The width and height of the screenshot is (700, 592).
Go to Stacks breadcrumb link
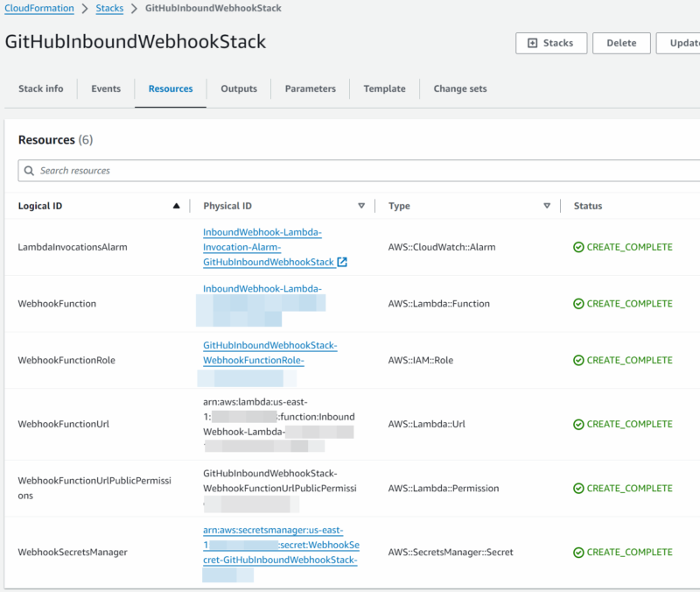click(x=109, y=8)
